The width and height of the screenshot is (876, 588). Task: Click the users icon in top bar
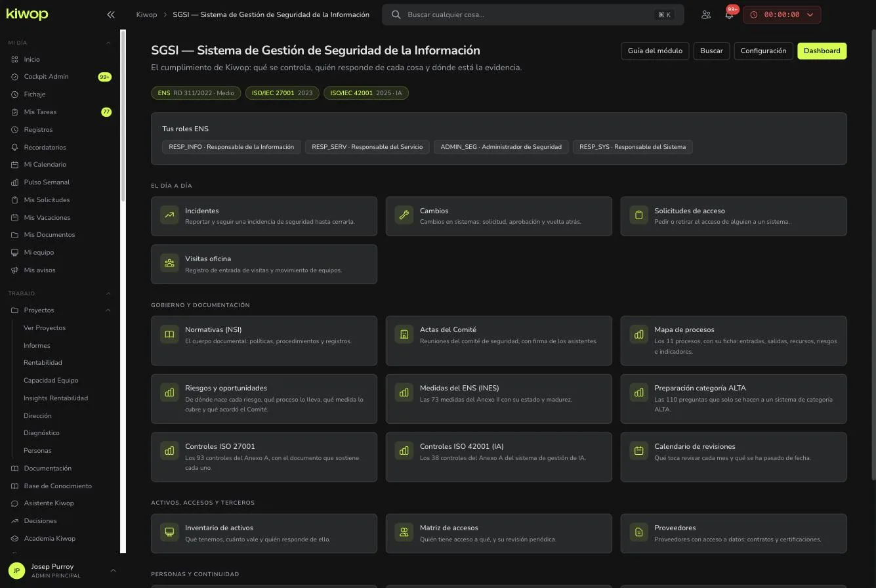pos(706,14)
